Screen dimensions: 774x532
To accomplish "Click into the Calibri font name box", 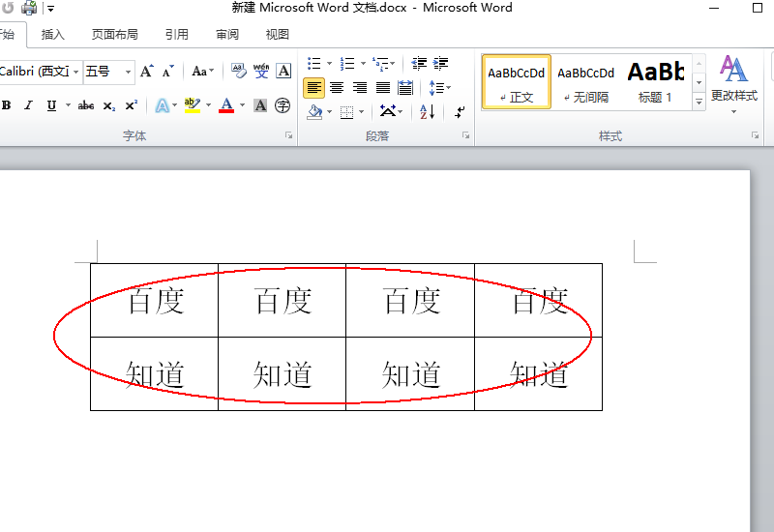I will (x=35, y=72).
